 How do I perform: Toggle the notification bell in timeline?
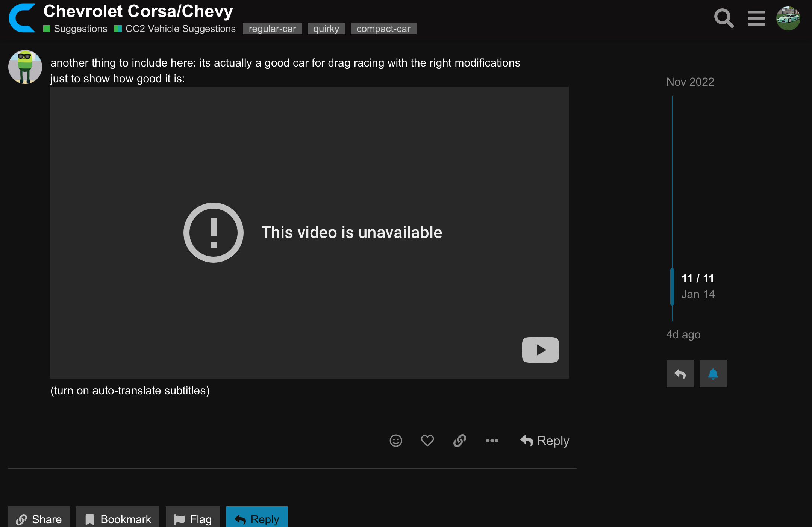click(x=713, y=374)
